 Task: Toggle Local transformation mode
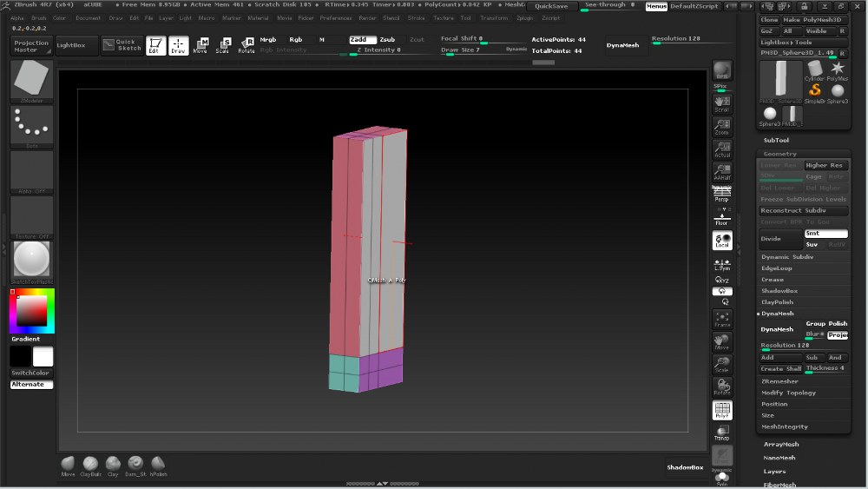click(x=722, y=241)
